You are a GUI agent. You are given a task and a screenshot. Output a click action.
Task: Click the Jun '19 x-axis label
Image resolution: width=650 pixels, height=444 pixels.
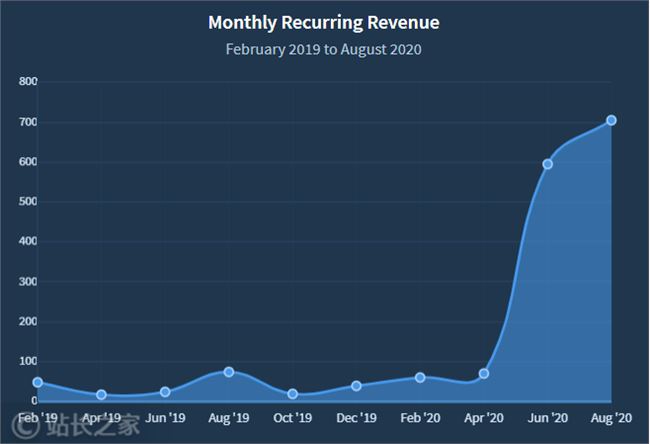165,418
